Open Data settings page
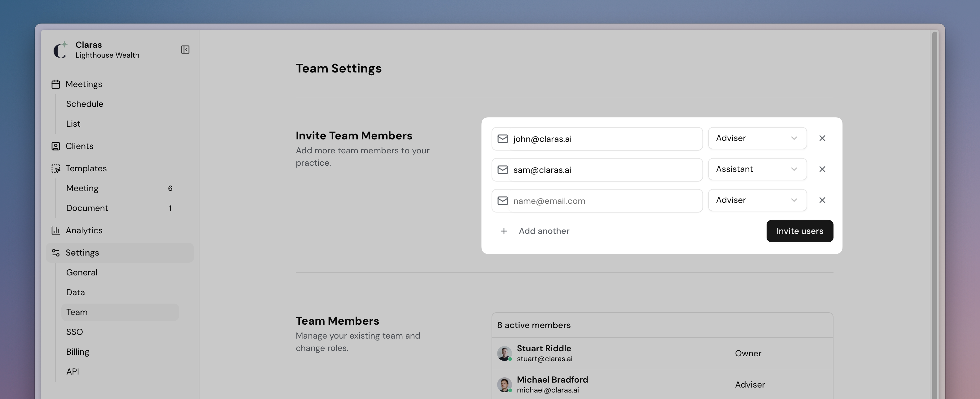Screen dimensions: 980x399 click(120, 292)
